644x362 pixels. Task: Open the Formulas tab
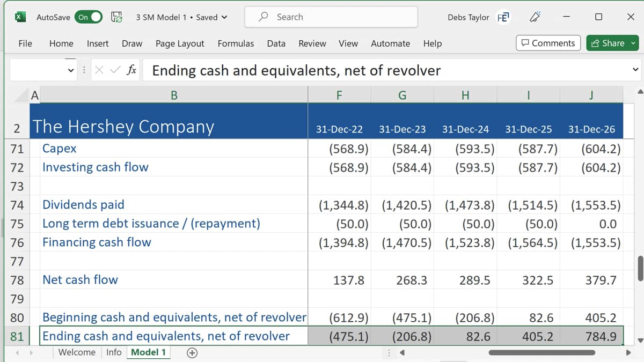(x=236, y=43)
